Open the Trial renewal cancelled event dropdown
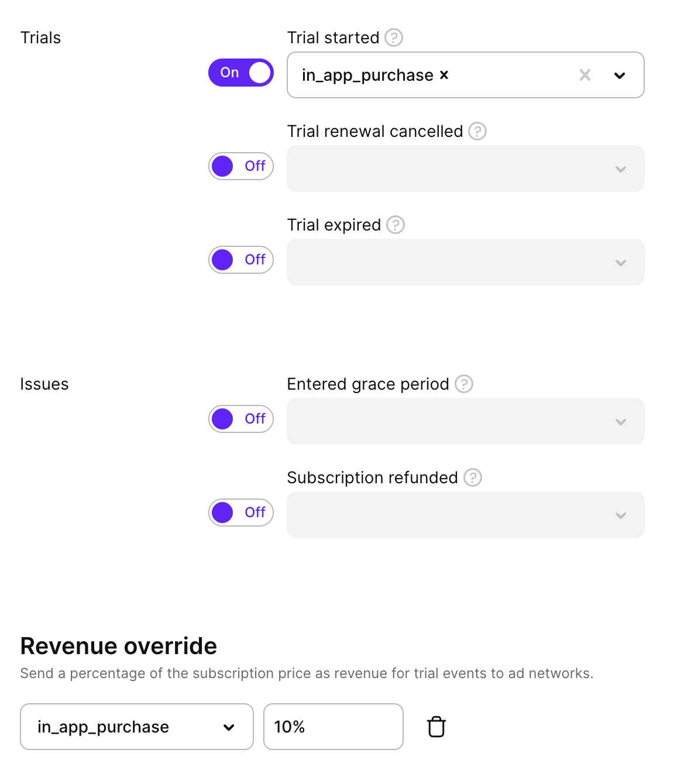Image resolution: width=674 pixels, height=784 pixels. tap(620, 170)
